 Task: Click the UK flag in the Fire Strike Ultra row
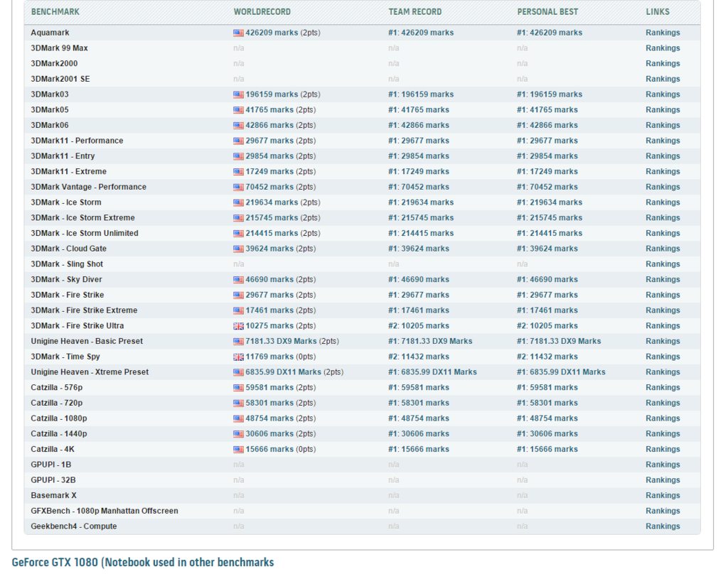(238, 326)
